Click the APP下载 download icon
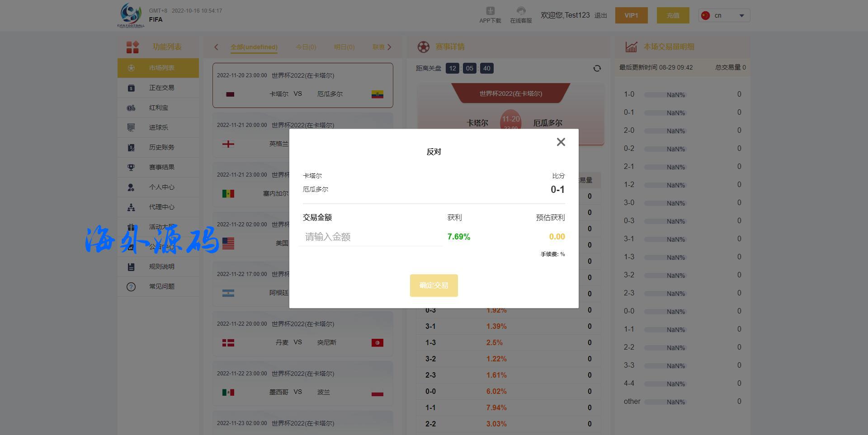 pos(490,11)
